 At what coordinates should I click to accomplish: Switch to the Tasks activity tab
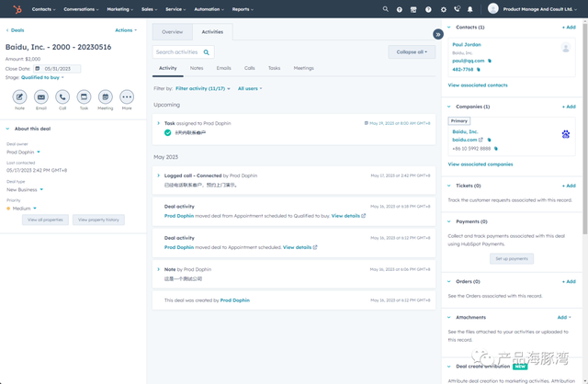point(274,68)
